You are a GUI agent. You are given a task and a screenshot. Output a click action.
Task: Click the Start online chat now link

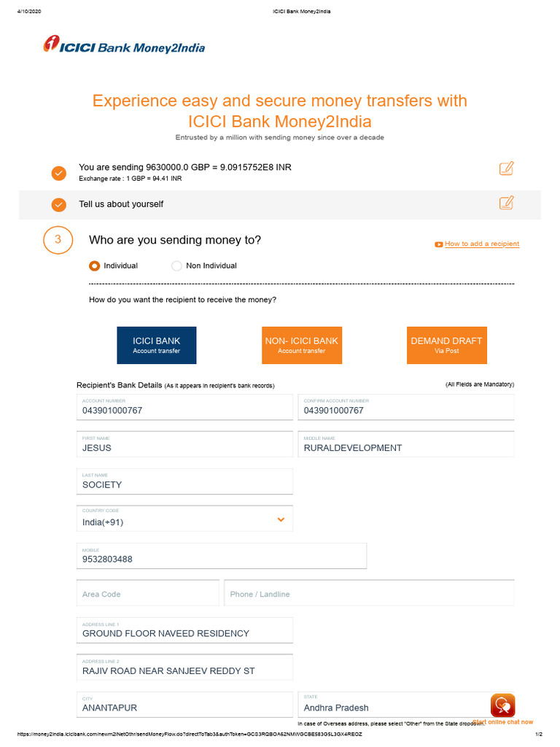pos(503,722)
